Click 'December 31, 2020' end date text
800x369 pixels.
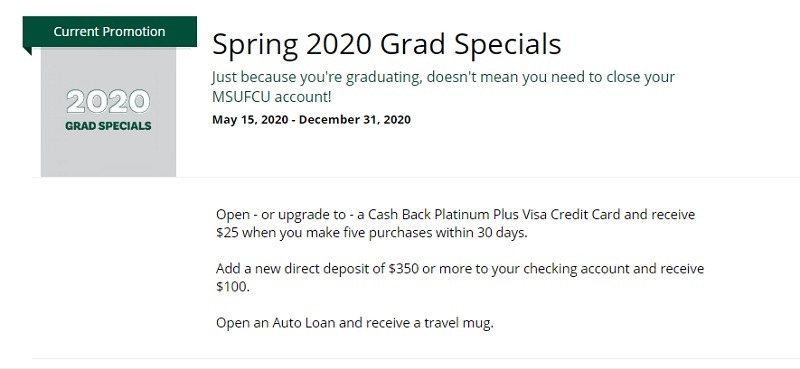pyautogui.click(x=355, y=119)
